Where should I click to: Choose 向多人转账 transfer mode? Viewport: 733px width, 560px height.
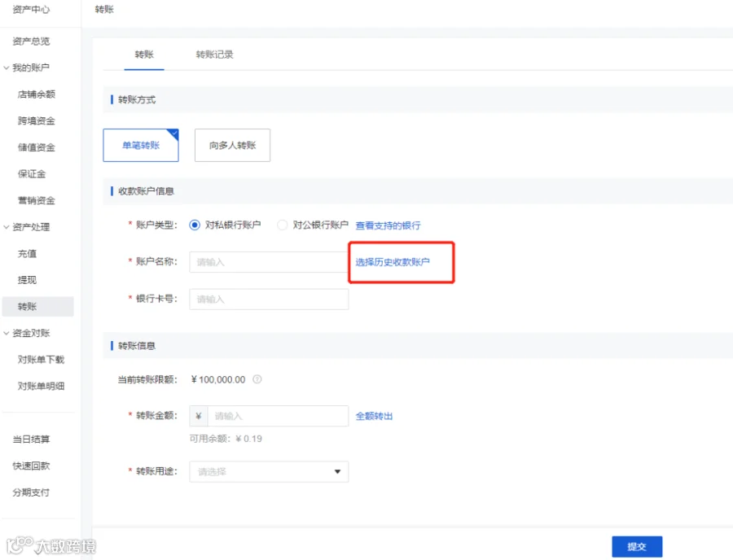click(x=232, y=145)
